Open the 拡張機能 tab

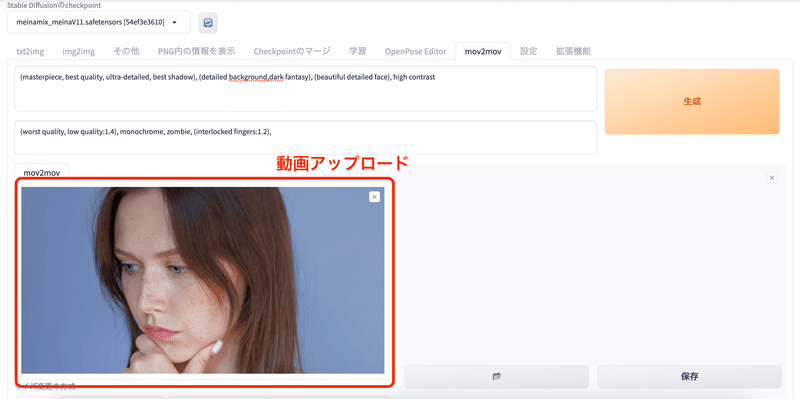pos(573,51)
